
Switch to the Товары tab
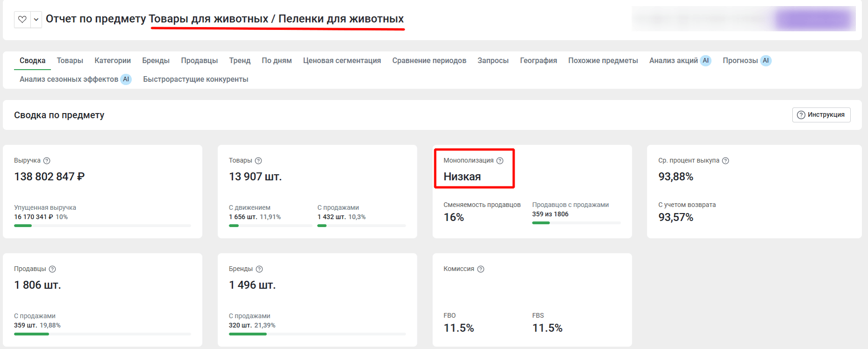pyautogui.click(x=70, y=61)
